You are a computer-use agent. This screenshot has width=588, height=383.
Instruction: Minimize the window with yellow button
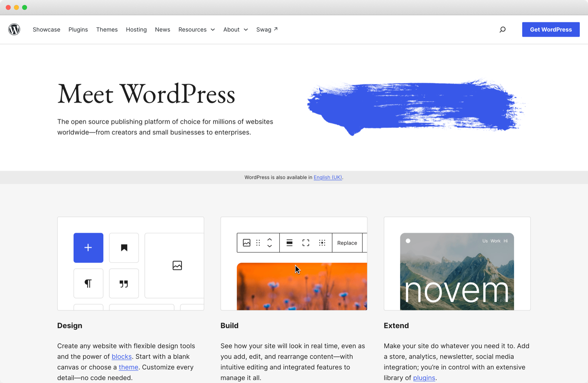tap(16, 7)
